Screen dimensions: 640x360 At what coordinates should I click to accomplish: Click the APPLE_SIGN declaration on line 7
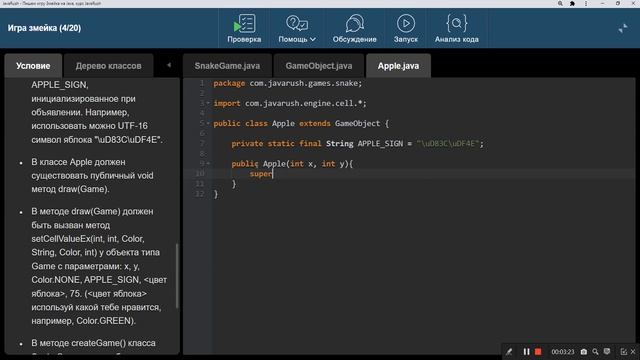pyautogui.click(x=357, y=144)
